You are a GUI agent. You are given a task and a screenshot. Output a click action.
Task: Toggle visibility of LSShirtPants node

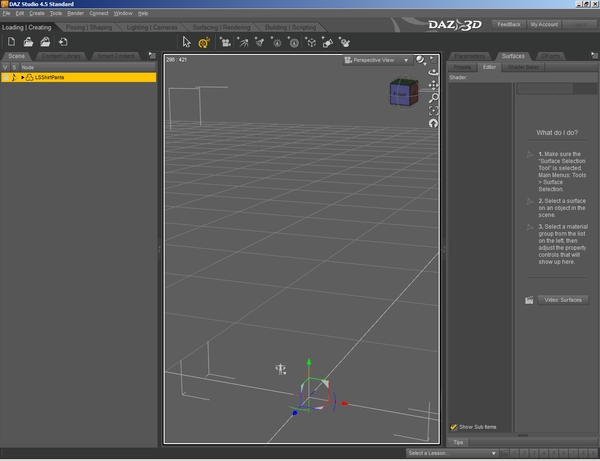(x=5, y=77)
